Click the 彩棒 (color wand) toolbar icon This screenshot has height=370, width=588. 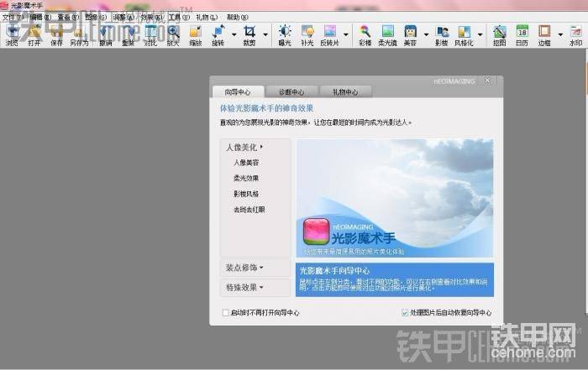click(365, 35)
